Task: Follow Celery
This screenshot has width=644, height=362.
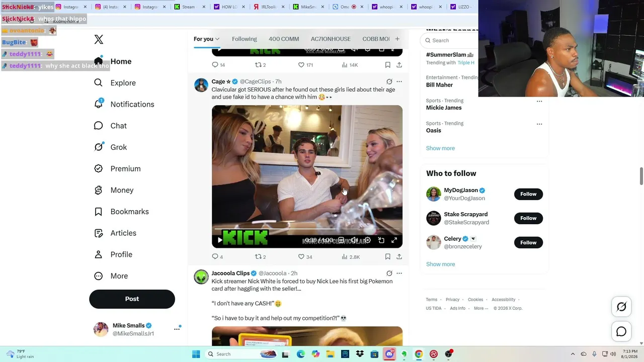Action: [528, 242]
